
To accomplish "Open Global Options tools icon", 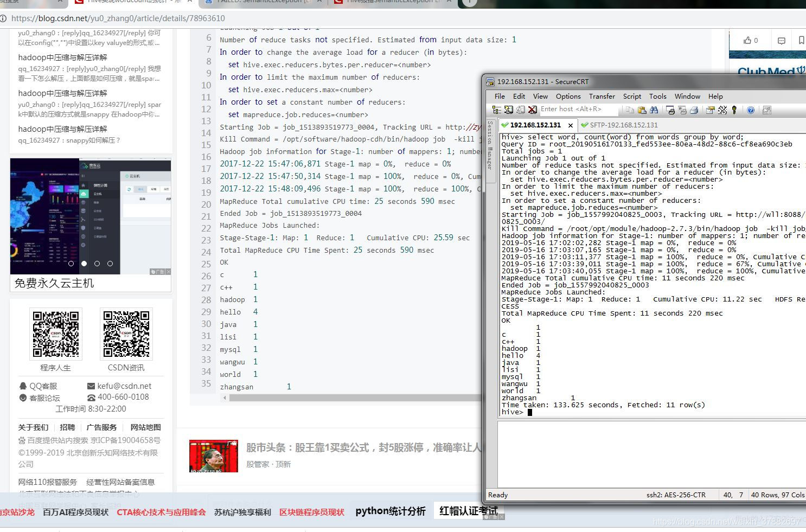I will [722, 110].
